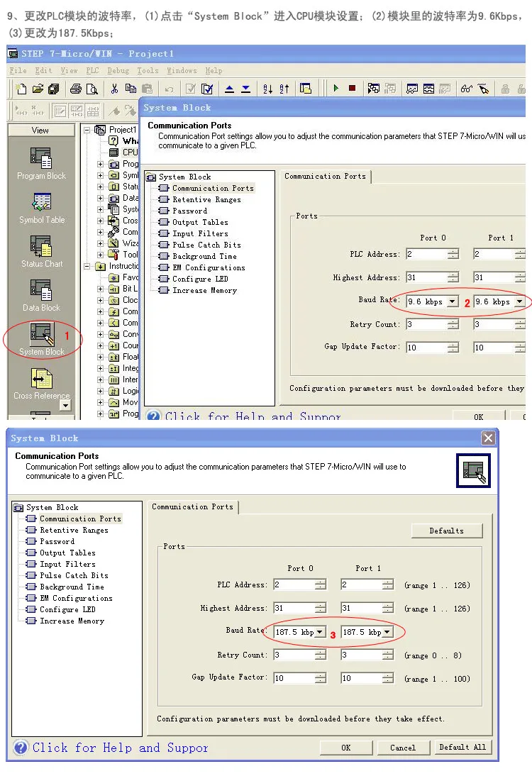532x776 pixels.
Task: Click the Copy toolbar icon
Action: 131,89
